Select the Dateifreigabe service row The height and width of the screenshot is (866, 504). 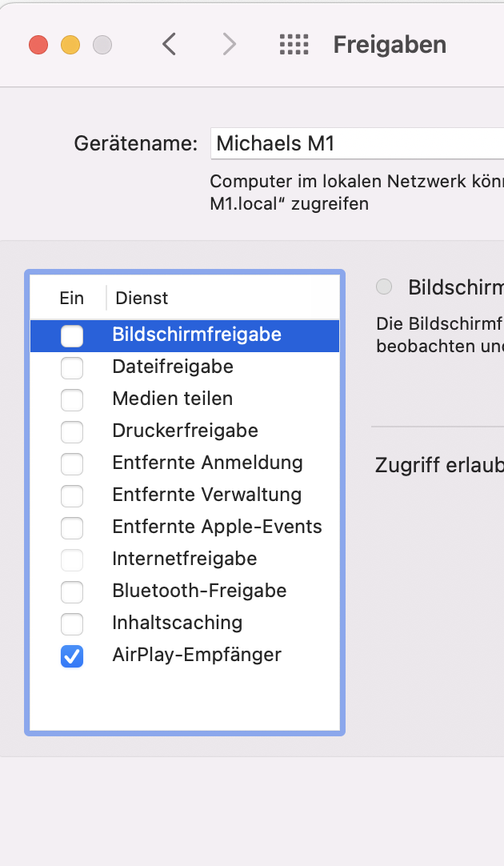(x=173, y=367)
